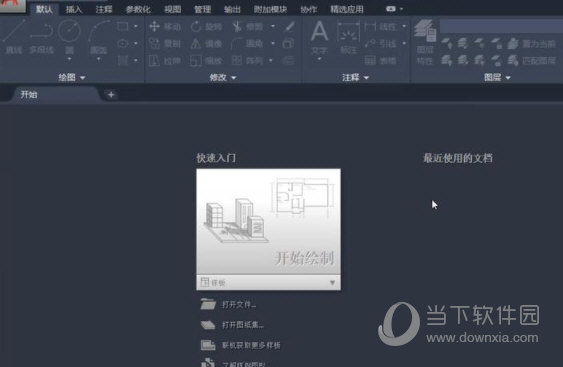Click Open a Sheet Set (打开图纸集...) link
Viewport: 563px width, 367px height.
pyautogui.click(x=232, y=325)
